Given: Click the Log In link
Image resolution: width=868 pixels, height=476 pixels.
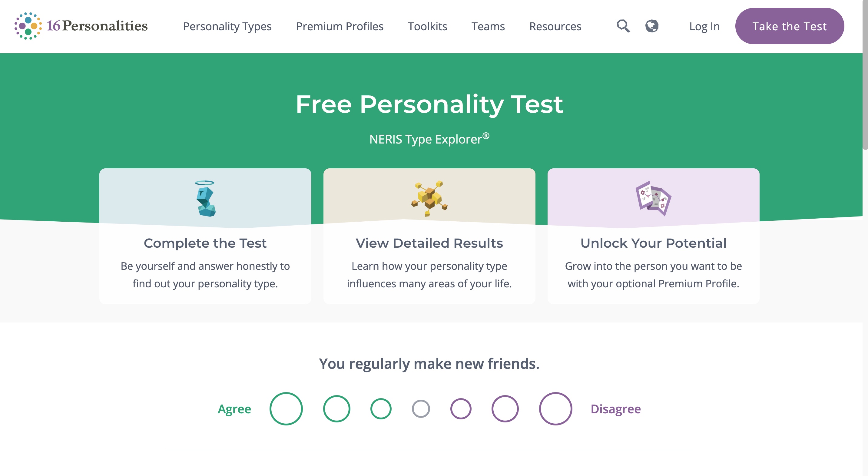Looking at the screenshot, I should (704, 26).
